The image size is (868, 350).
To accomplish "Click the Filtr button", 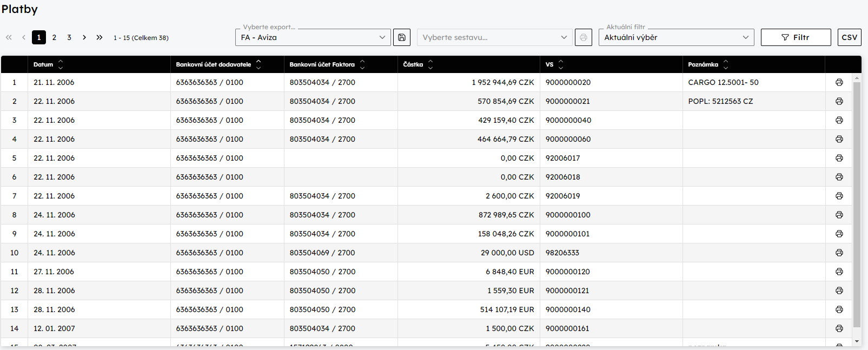I will [796, 37].
